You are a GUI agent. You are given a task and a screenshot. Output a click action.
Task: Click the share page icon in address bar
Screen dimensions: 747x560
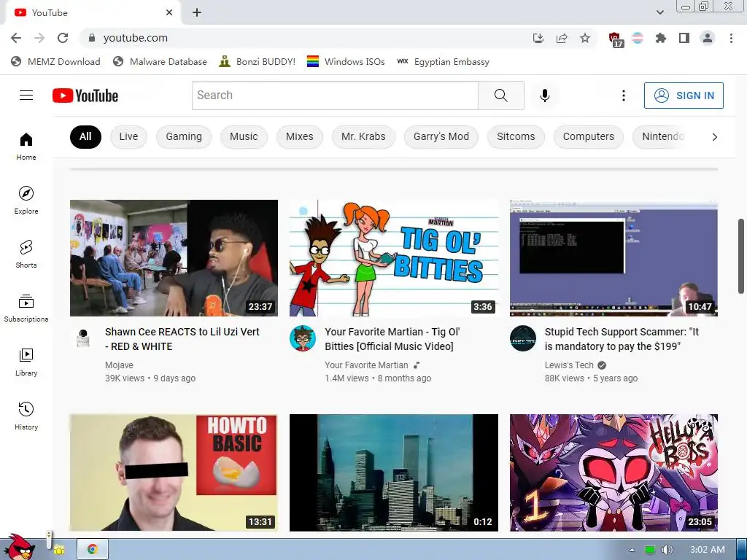click(562, 38)
